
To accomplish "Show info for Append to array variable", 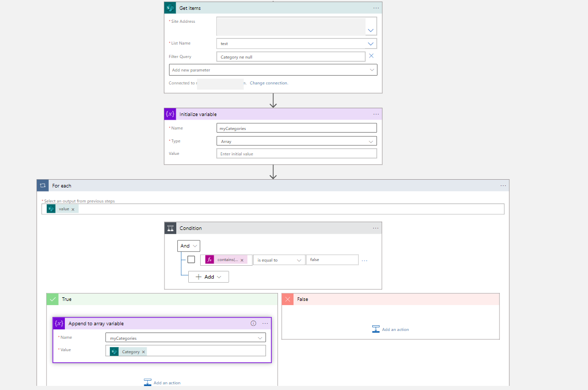I will point(254,323).
